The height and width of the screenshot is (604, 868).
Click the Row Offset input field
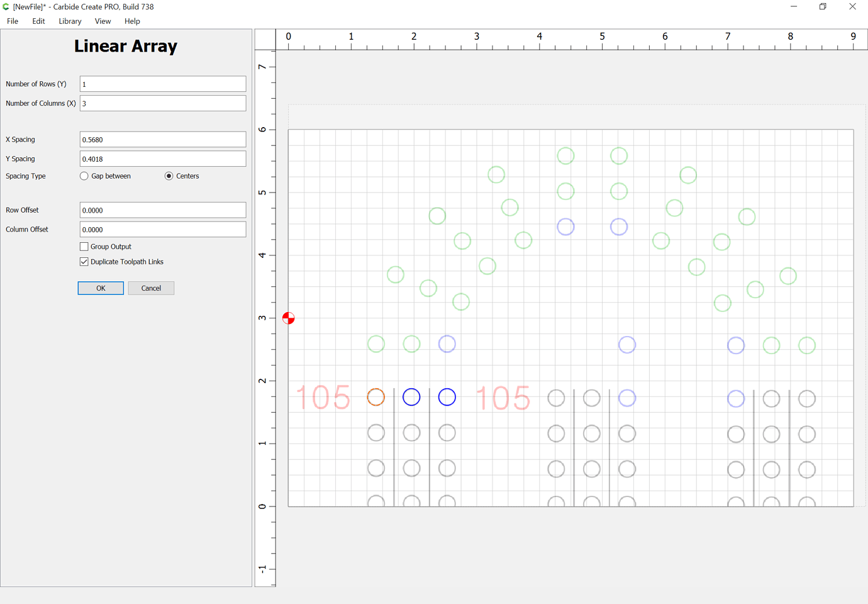coord(162,210)
